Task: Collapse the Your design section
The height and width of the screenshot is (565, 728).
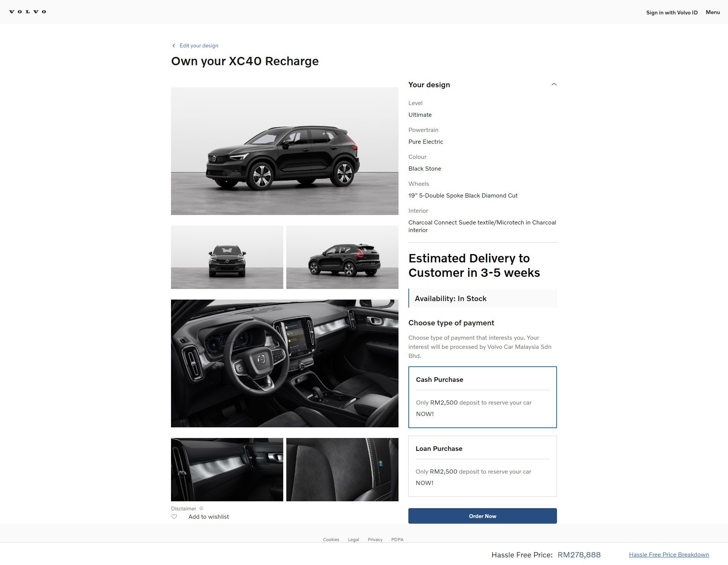Action: tap(554, 85)
